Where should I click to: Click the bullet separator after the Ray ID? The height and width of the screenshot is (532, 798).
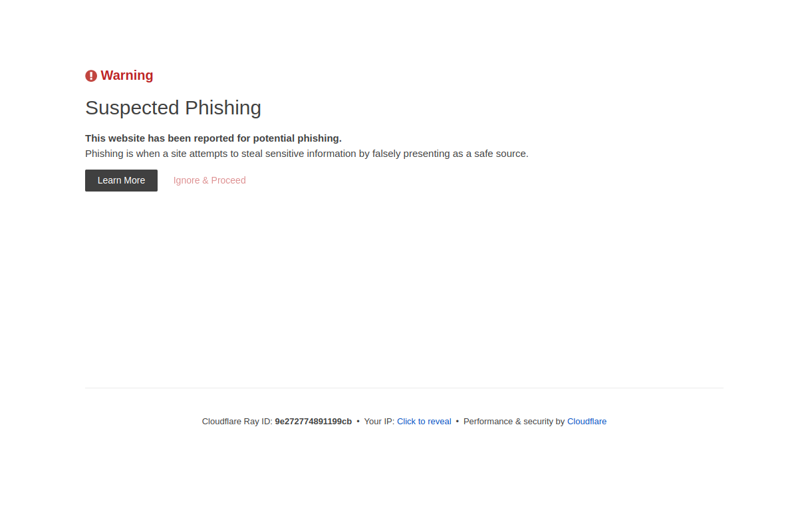click(x=358, y=421)
